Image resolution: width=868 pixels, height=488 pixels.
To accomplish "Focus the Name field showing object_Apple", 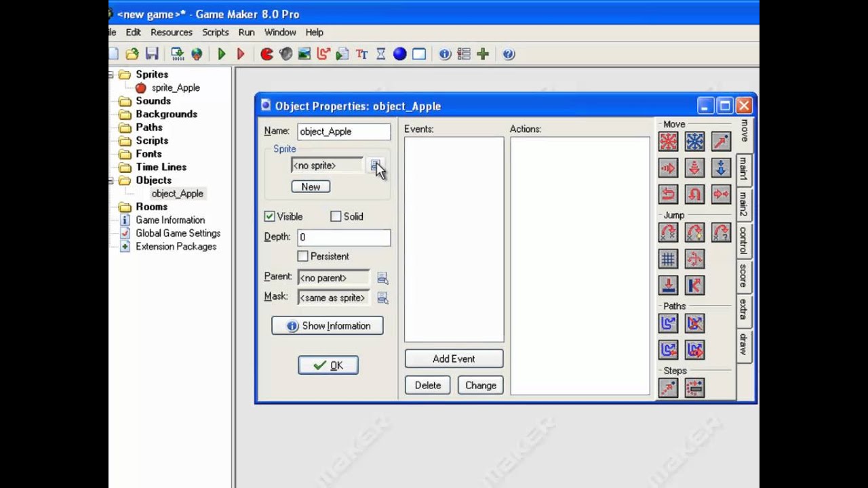I will [x=344, y=131].
